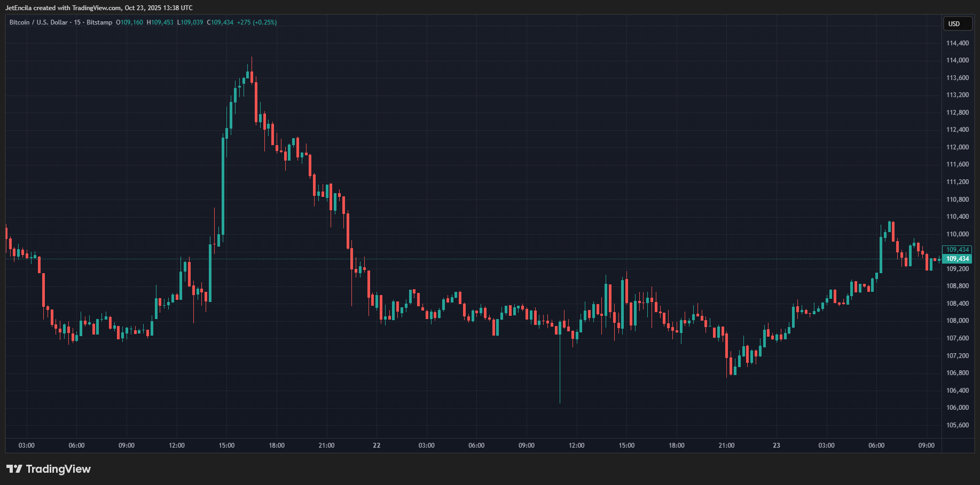Select the 114,000 price axis label

957,60
